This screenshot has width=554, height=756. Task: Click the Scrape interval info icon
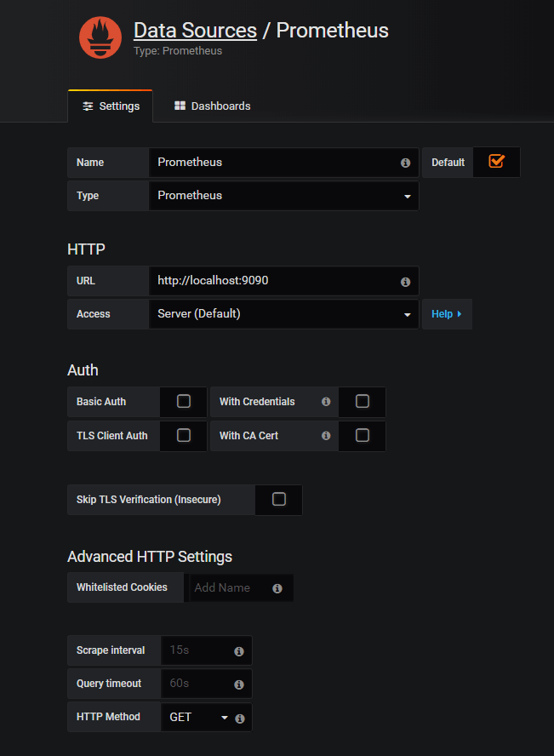239,651
